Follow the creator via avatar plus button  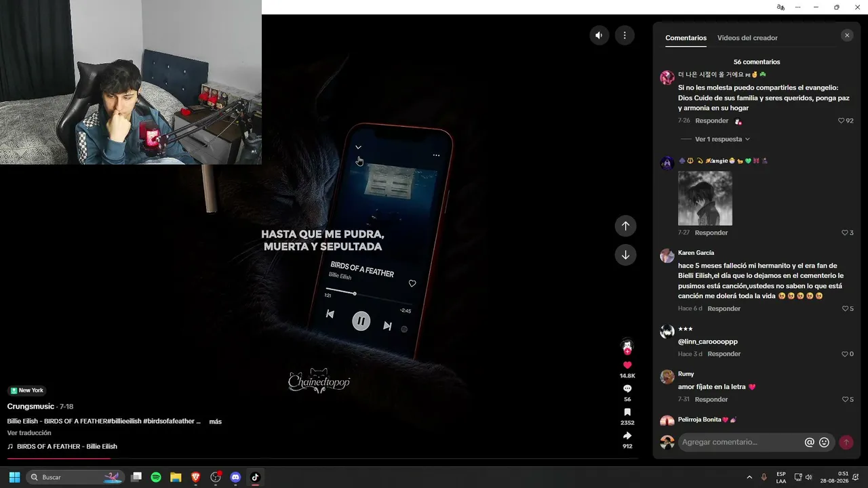click(x=627, y=351)
